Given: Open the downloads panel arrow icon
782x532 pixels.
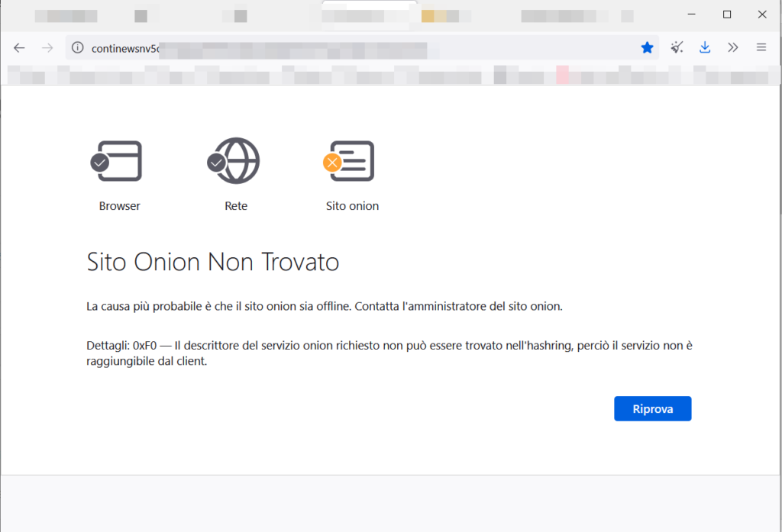Looking at the screenshot, I should 705,47.
